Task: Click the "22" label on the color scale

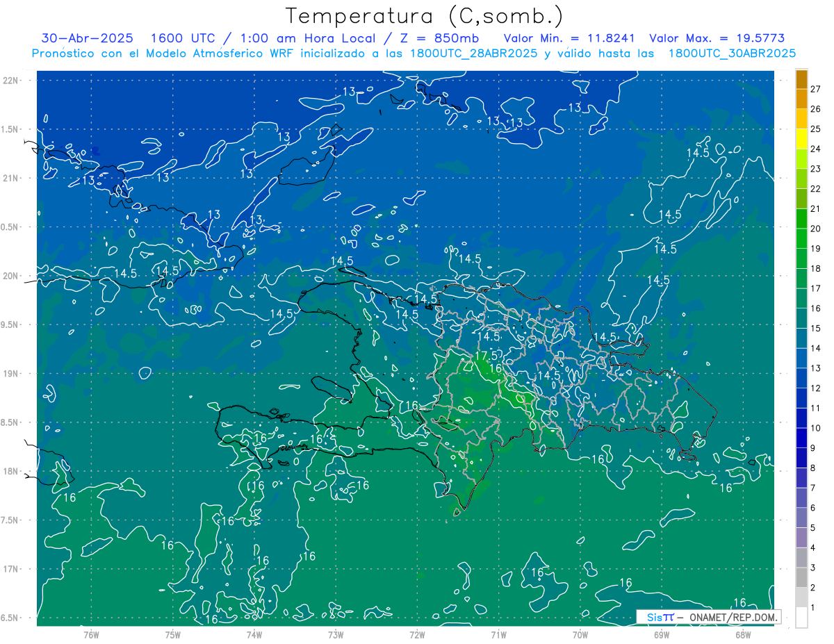Action: click(x=816, y=189)
